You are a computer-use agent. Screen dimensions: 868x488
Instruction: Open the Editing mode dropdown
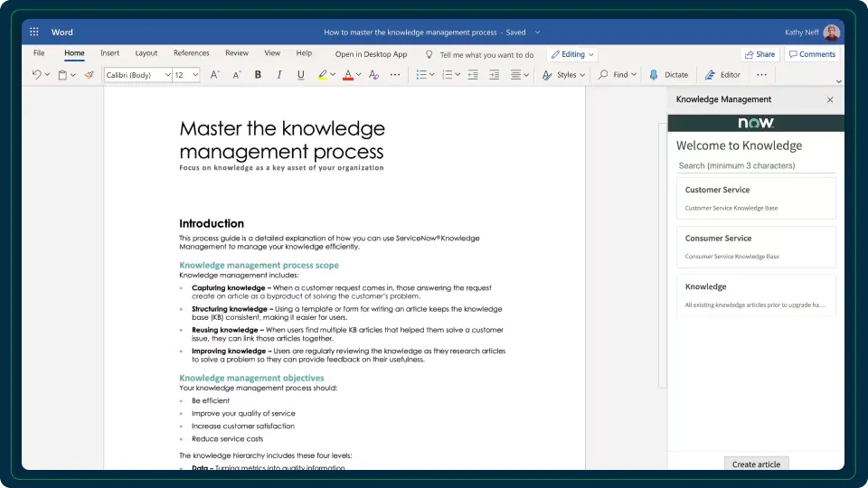tap(571, 54)
